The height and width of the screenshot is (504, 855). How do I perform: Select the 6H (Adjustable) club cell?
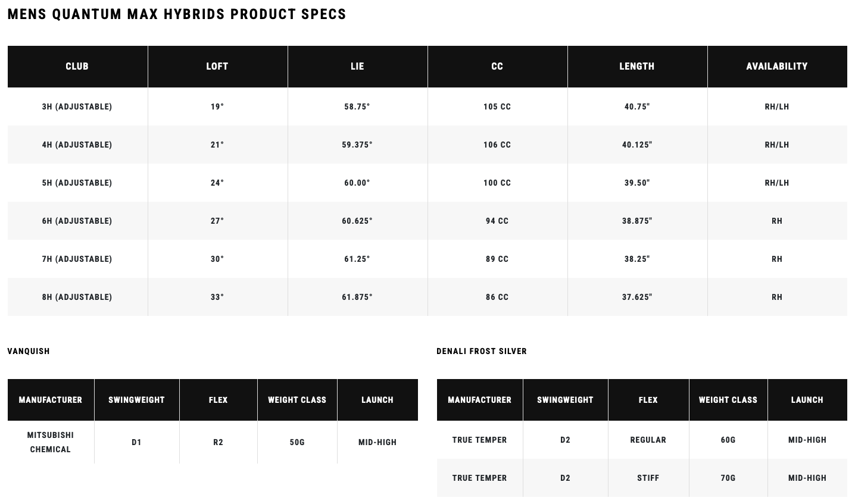[77, 221]
